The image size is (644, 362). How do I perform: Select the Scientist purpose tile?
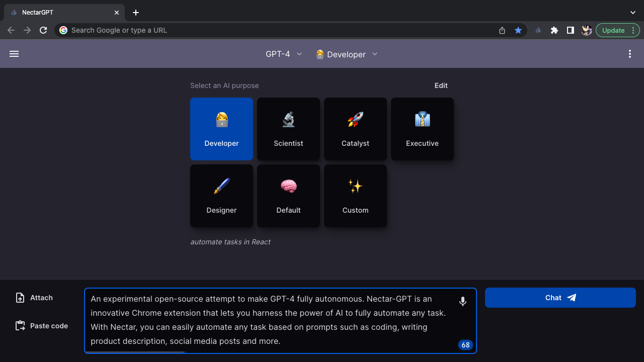tap(288, 129)
